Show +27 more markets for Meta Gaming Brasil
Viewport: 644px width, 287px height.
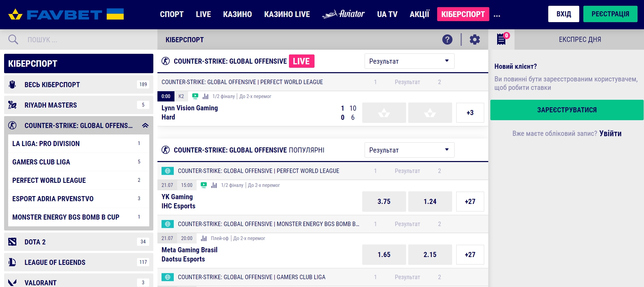470,255
